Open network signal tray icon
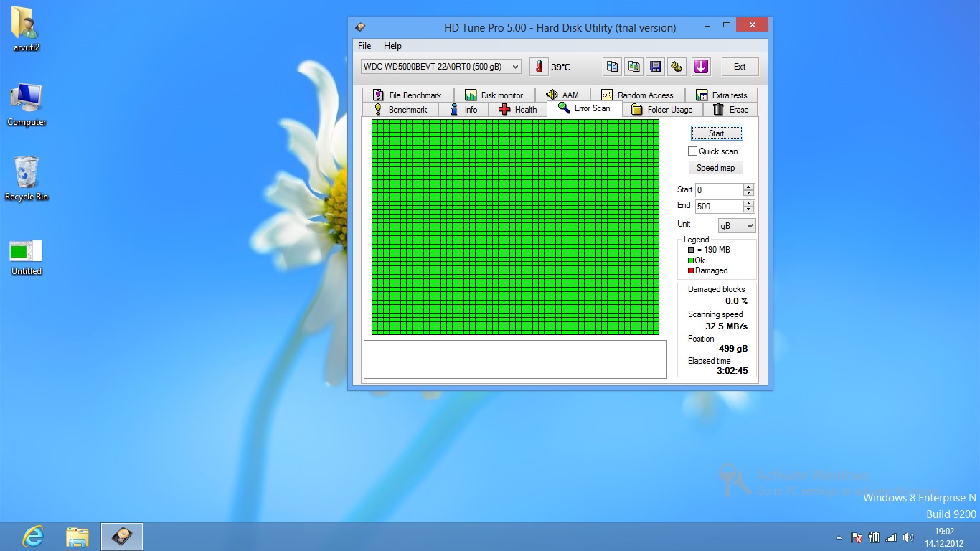 [x=891, y=537]
